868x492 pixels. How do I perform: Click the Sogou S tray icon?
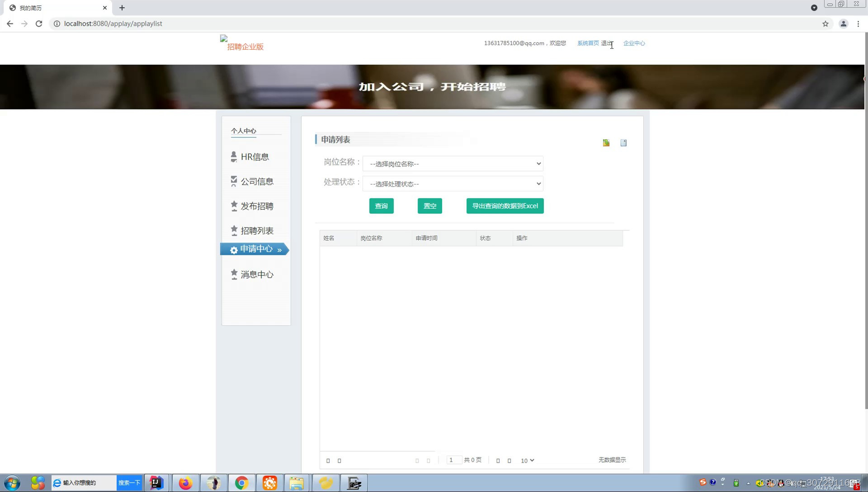(703, 482)
